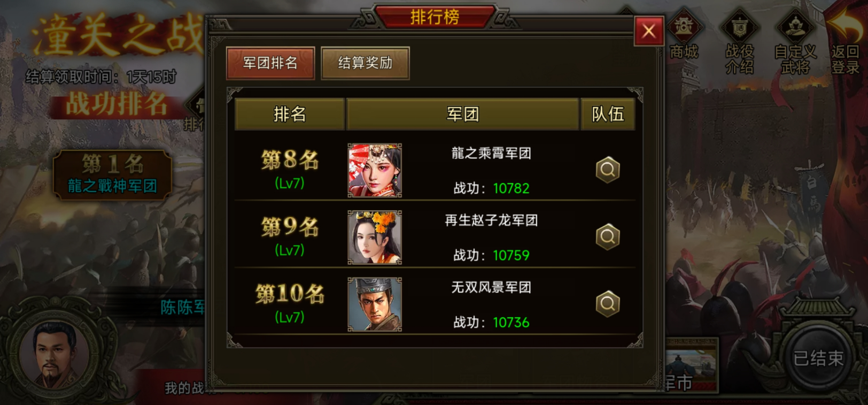Open the 商城 shop icon
The width and height of the screenshot is (868, 405).
pyautogui.click(x=684, y=35)
